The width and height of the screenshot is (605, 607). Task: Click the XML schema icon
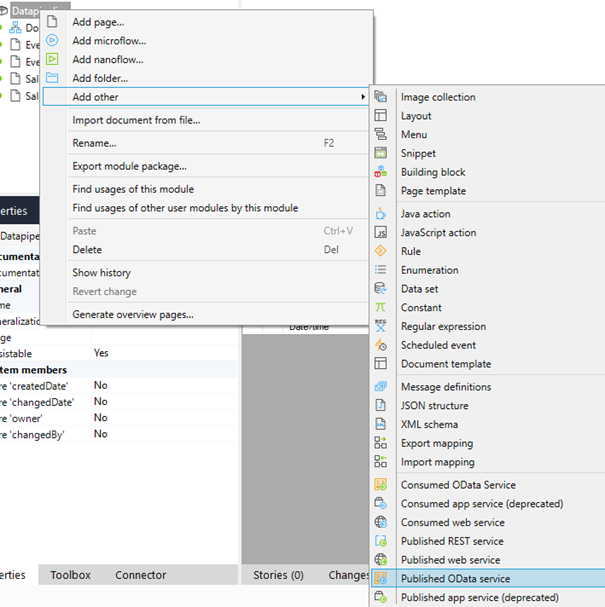[x=380, y=424]
